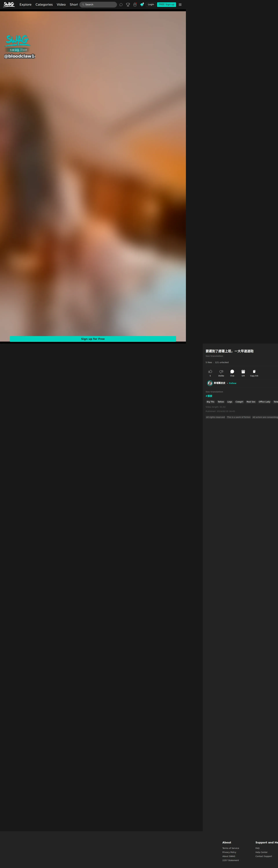The height and width of the screenshot is (868, 278).
Task: Open the hamburger menu
Action: coord(180,5)
